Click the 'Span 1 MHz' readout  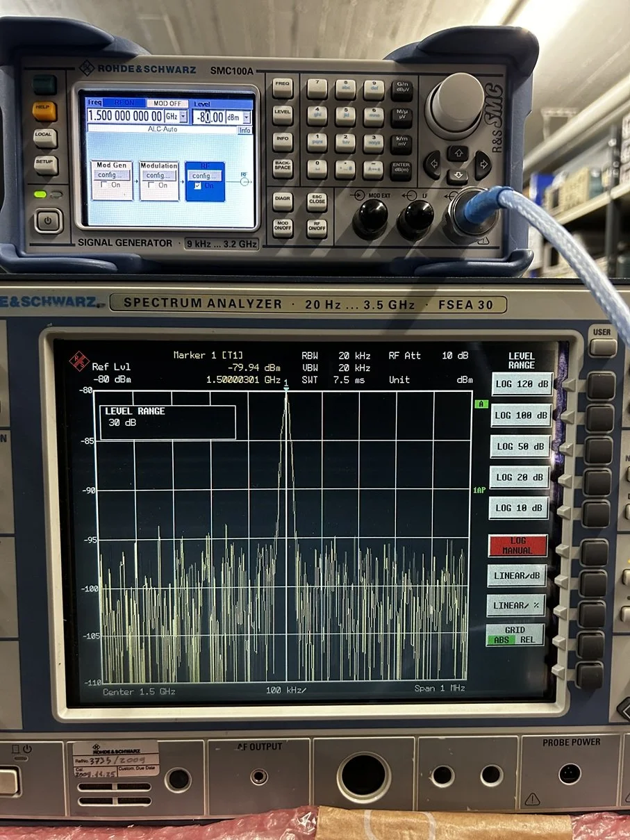pos(440,688)
